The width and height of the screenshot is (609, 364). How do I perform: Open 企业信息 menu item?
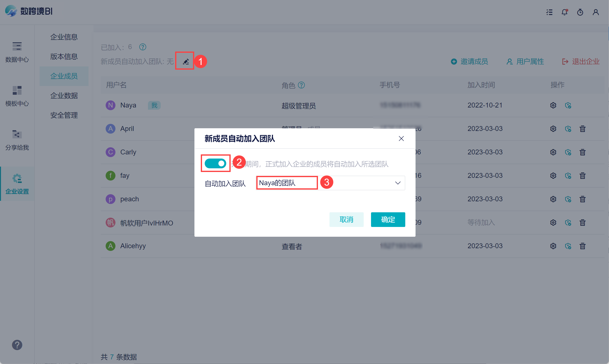click(x=64, y=37)
